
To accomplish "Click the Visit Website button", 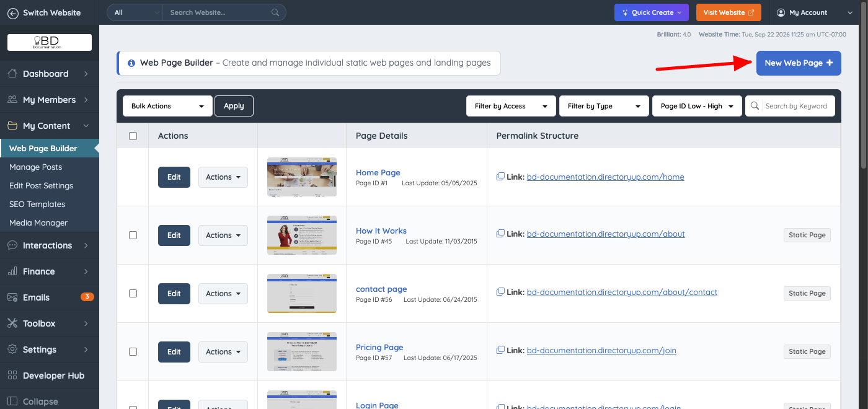I will click(728, 12).
